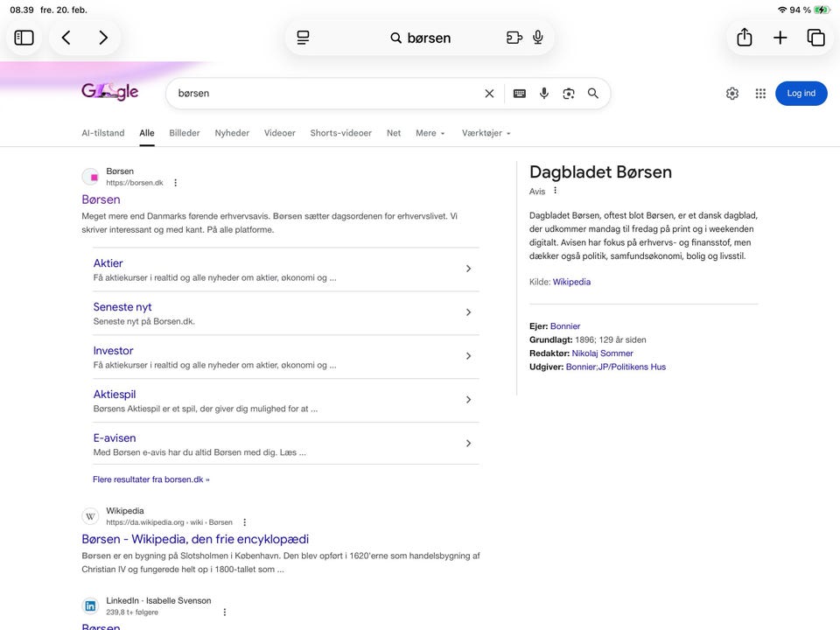Image resolution: width=840 pixels, height=630 pixels.
Task: Click the https://borsen.dk URL text
Action: tap(135, 183)
